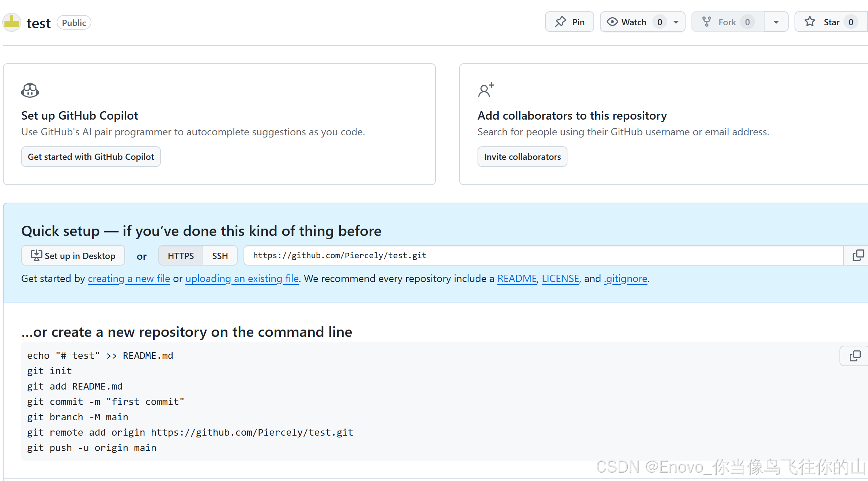Click the Public visibility badge
868x481 pixels.
point(74,23)
